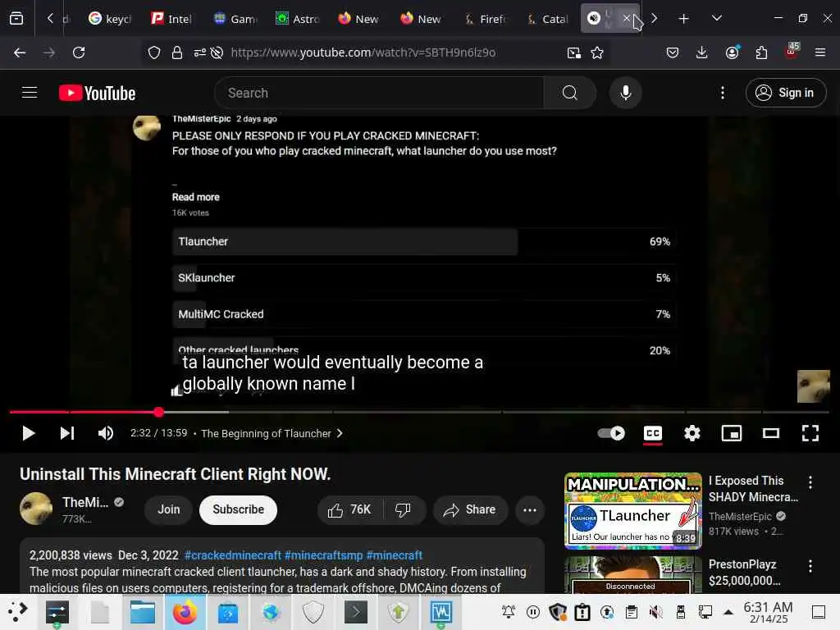
Task: Switch to the Gam tab
Action: pos(235,19)
